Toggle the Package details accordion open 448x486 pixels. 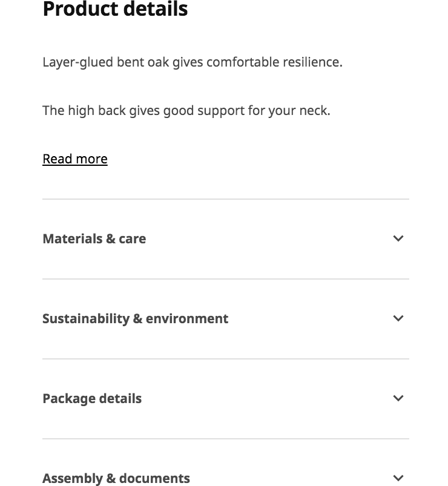pyautogui.click(x=92, y=398)
